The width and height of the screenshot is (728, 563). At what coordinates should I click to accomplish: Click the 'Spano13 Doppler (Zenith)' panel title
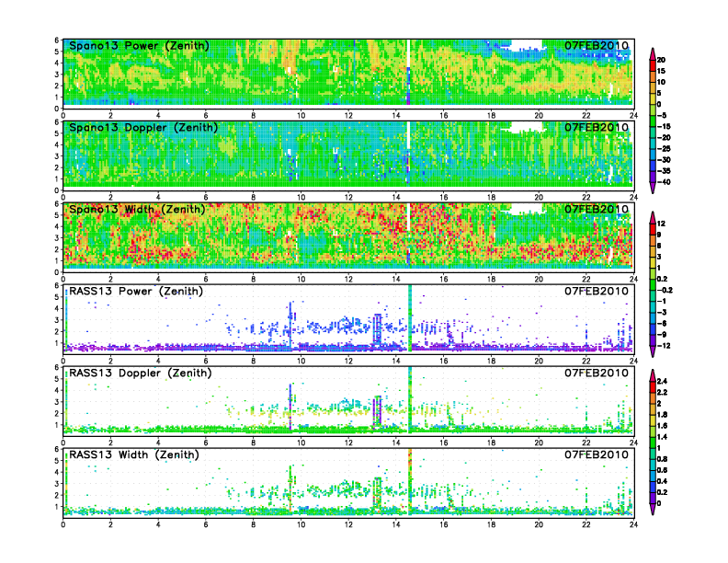pos(143,127)
